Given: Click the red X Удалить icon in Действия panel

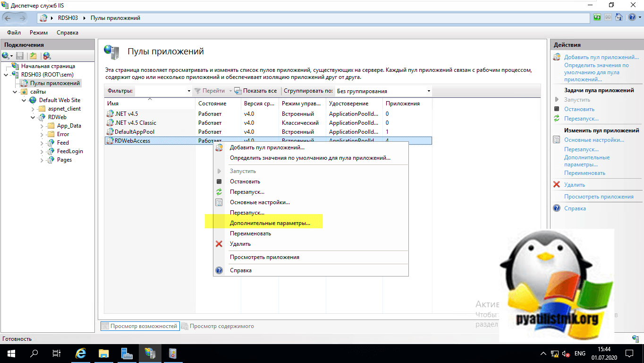Looking at the screenshot, I should pyautogui.click(x=557, y=185).
